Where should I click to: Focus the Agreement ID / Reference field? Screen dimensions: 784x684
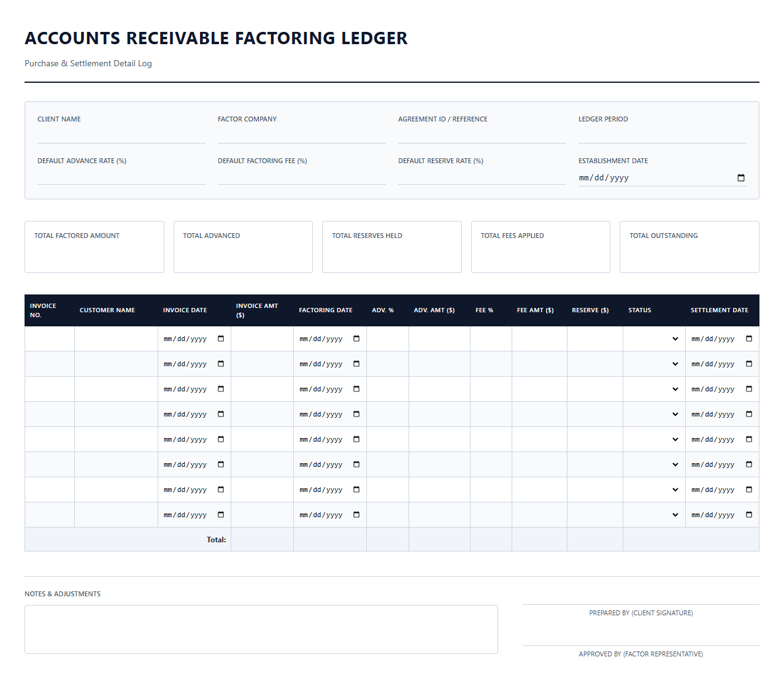(482, 136)
